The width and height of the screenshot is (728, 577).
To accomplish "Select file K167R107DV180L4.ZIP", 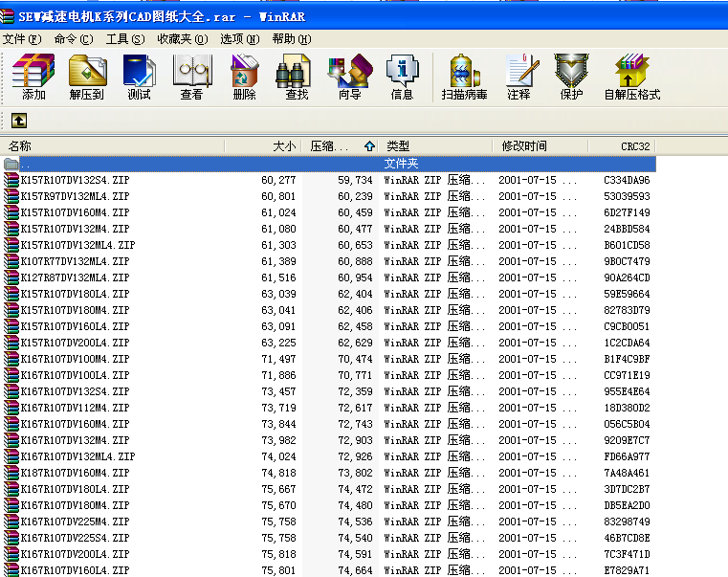I will 76,489.
